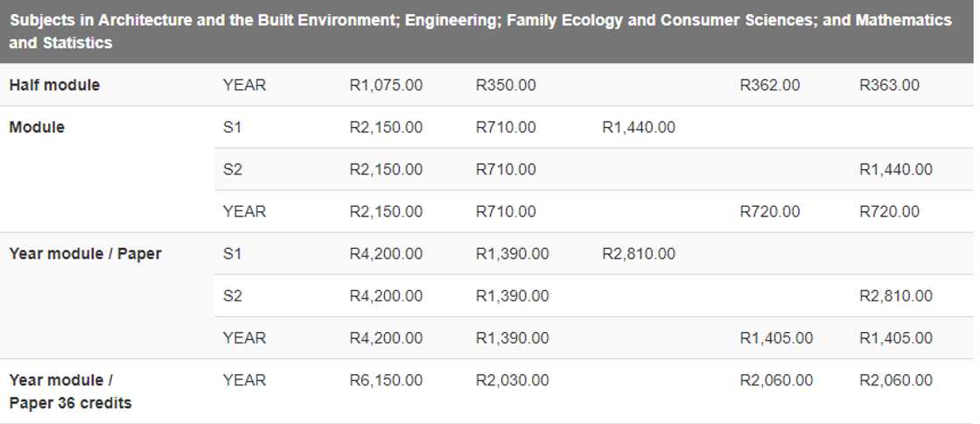The width and height of the screenshot is (980, 424).
Task: Click R710.00 in the Module YEAR row
Action: pos(506,211)
